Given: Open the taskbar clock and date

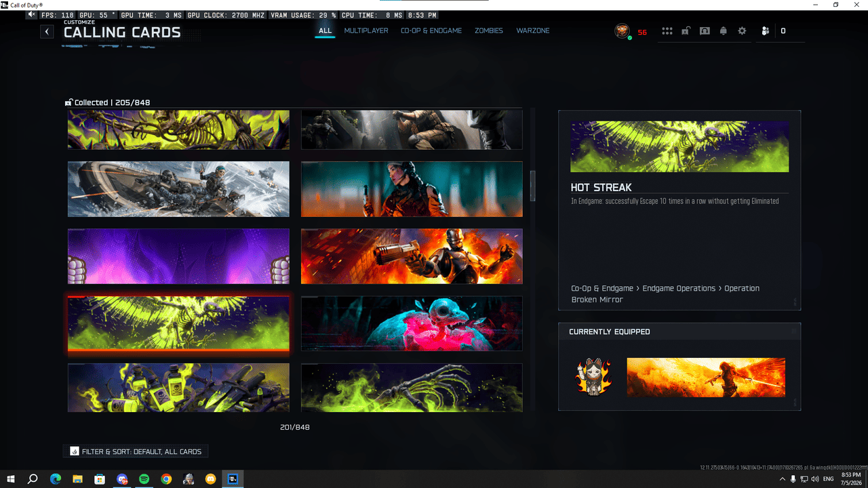Looking at the screenshot, I should click(x=850, y=479).
